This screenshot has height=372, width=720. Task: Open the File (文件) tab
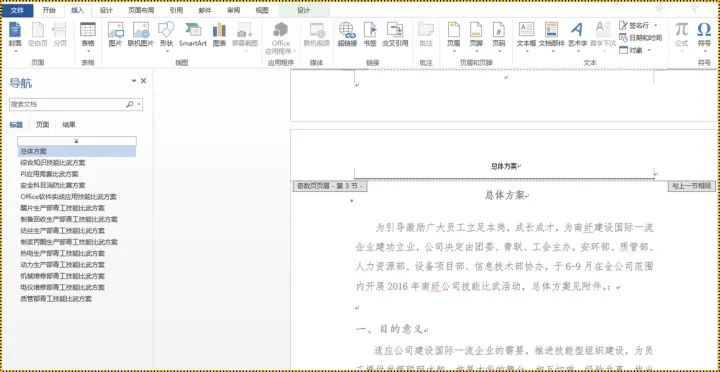pyautogui.click(x=17, y=10)
